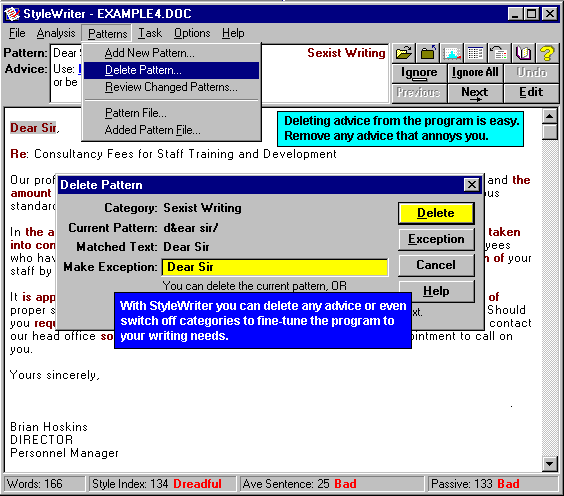Click 'Passive: 133 Bad' status entry
564x496 pixels.
pos(493,484)
